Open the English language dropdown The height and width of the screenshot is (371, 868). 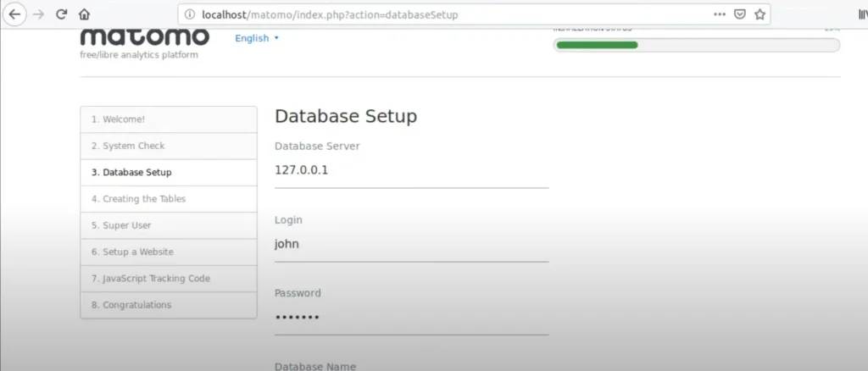(257, 38)
